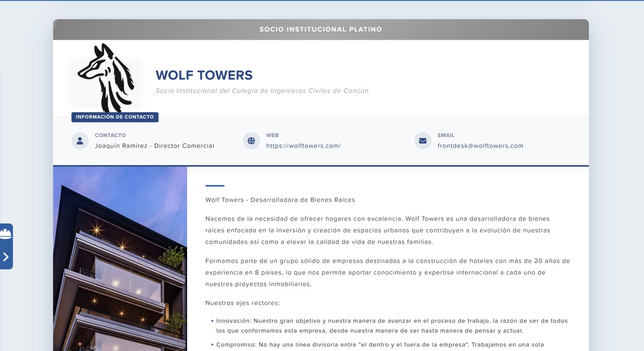Click the globe icon next to Web

[251, 140]
